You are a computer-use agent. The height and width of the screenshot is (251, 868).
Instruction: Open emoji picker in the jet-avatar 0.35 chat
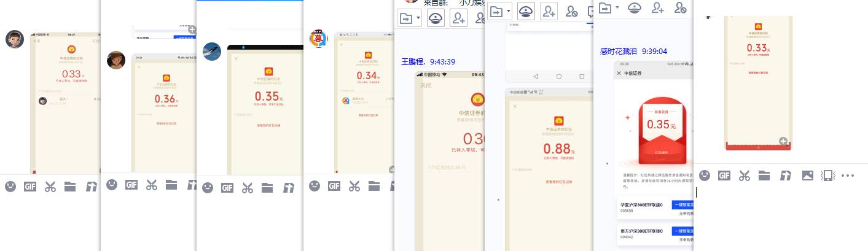pyautogui.click(x=208, y=187)
